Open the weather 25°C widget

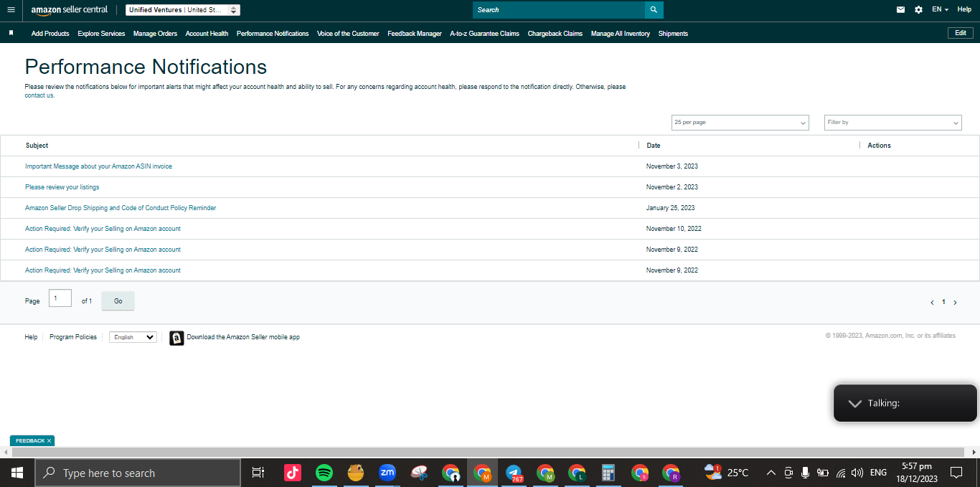click(x=727, y=473)
